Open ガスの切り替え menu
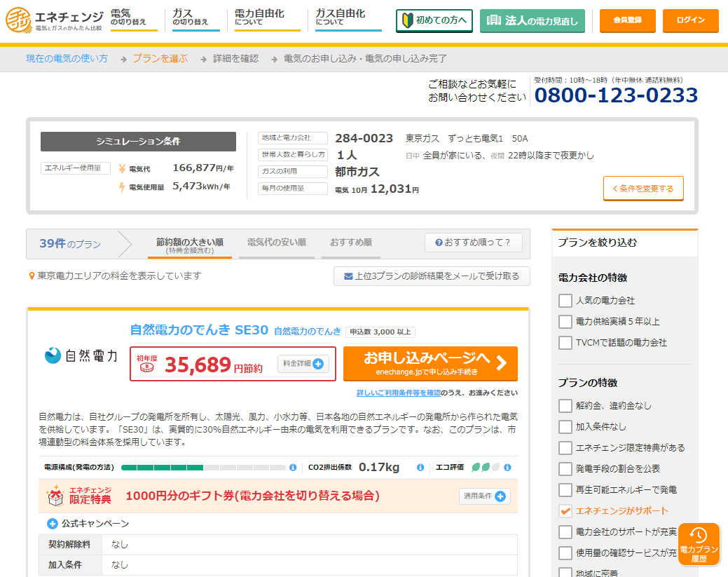 pos(196,19)
